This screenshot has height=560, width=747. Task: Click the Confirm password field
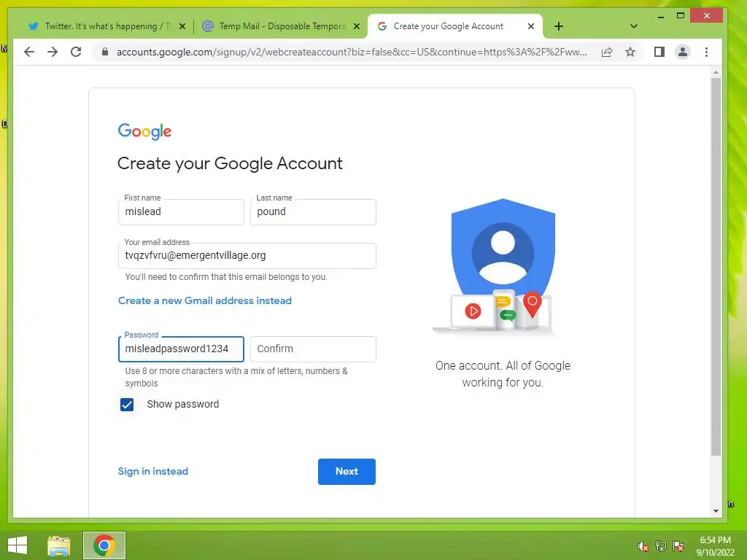tap(313, 349)
